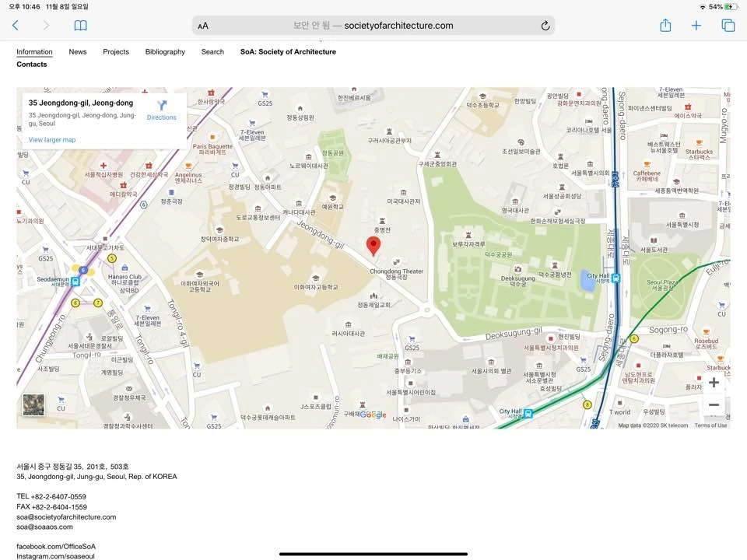This screenshot has height=560, width=747.
Task: Tap the 35 Jeongdong-gil, Jeong-dong card title
Action: (81, 103)
